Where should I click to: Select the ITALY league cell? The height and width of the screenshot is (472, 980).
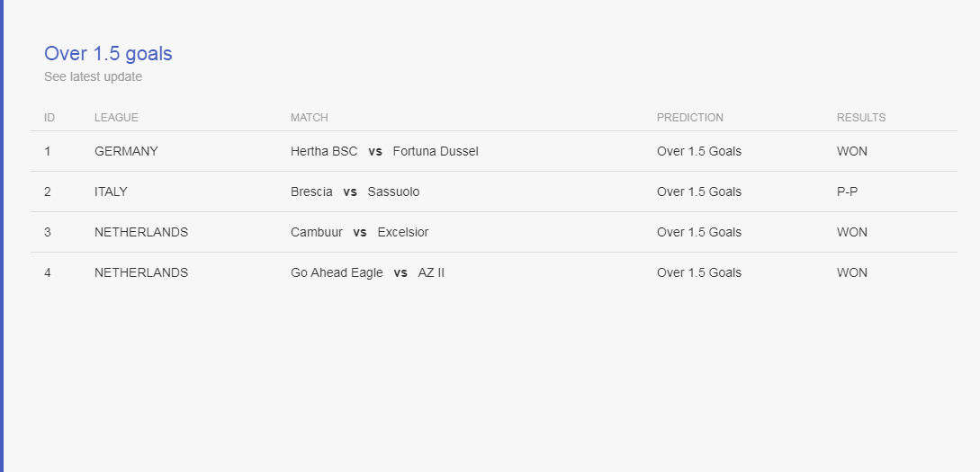click(111, 191)
